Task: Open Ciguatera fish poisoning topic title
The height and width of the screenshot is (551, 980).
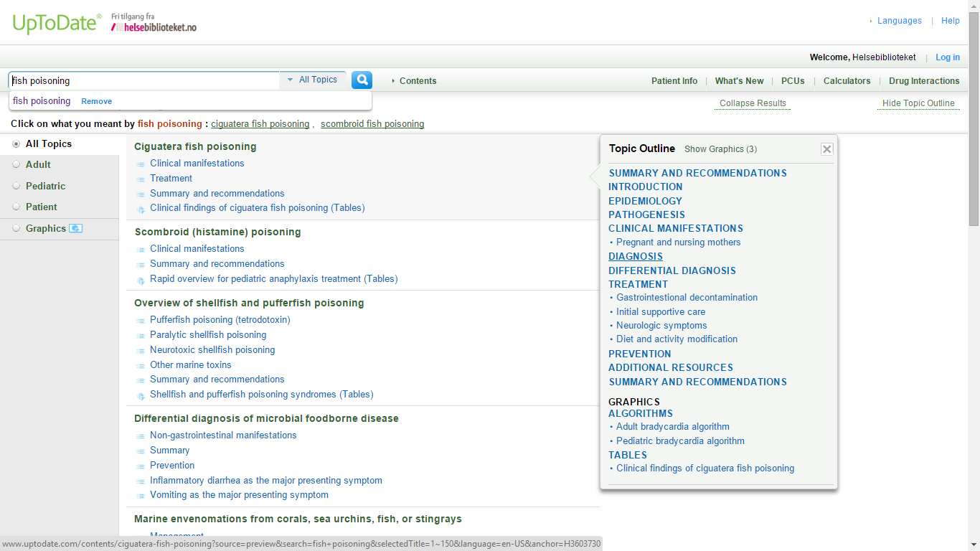Action: point(195,146)
